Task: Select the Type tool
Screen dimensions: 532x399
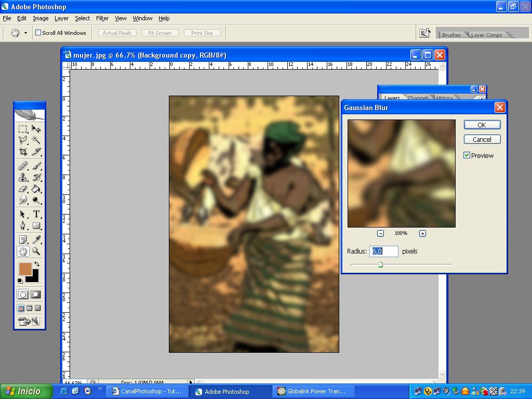Action: 36,215
